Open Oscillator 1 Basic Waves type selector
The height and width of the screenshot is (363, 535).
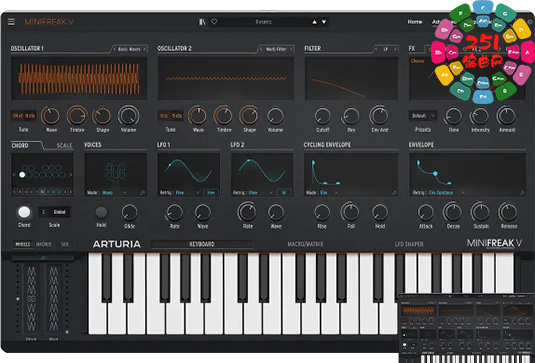[x=129, y=49]
